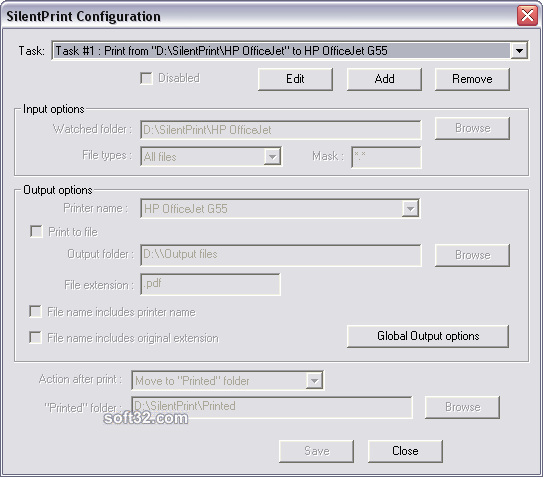Click the Remove task button

(x=472, y=79)
